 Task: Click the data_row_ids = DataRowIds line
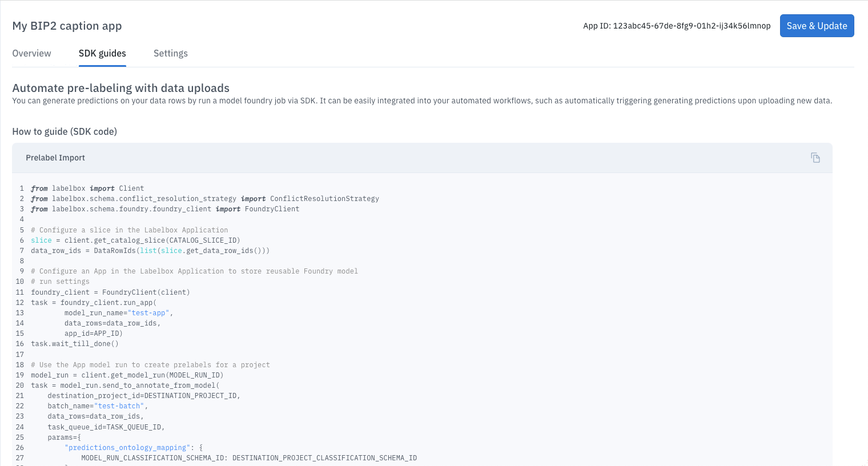[x=150, y=251]
